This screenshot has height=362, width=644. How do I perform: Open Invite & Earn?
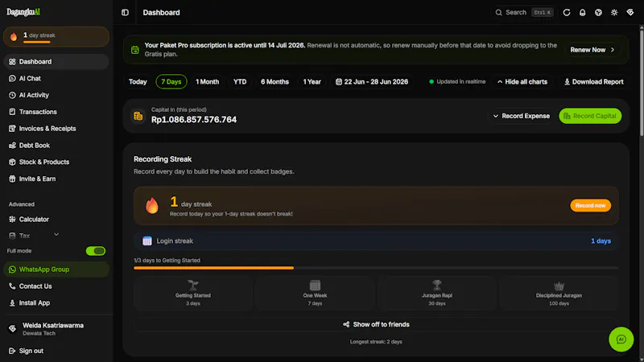(56, 179)
